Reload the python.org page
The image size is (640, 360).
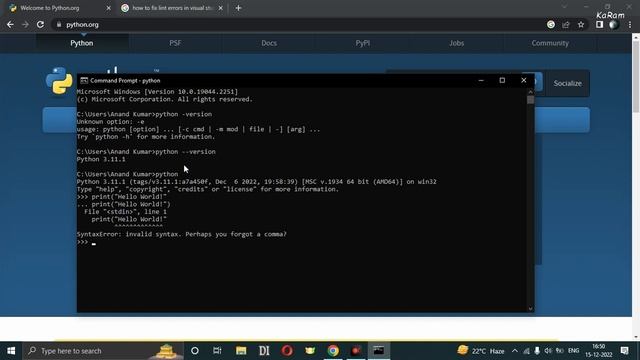point(40,24)
